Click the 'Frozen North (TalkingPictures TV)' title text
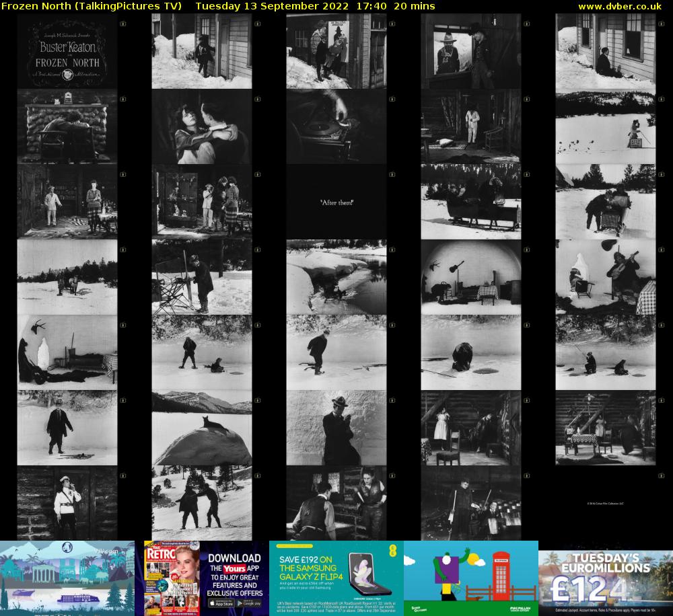This screenshot has height=616, width=673. (x=92, y=6)
